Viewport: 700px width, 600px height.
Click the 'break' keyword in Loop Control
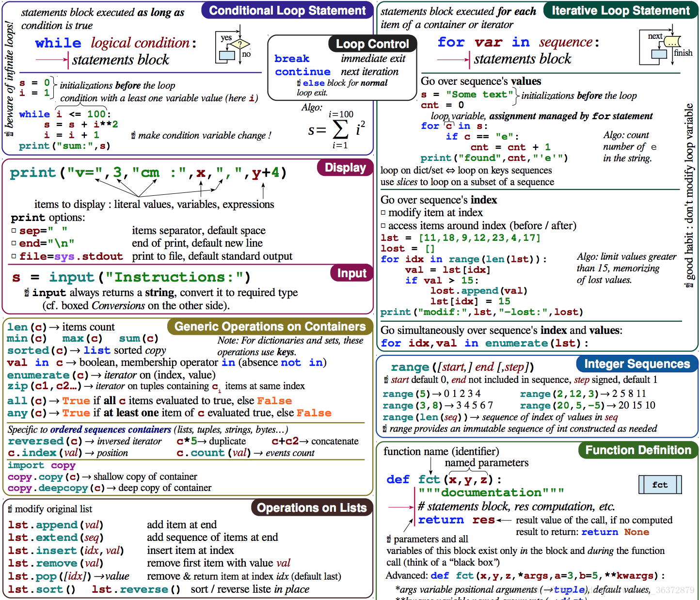click(x=292, y=59)
